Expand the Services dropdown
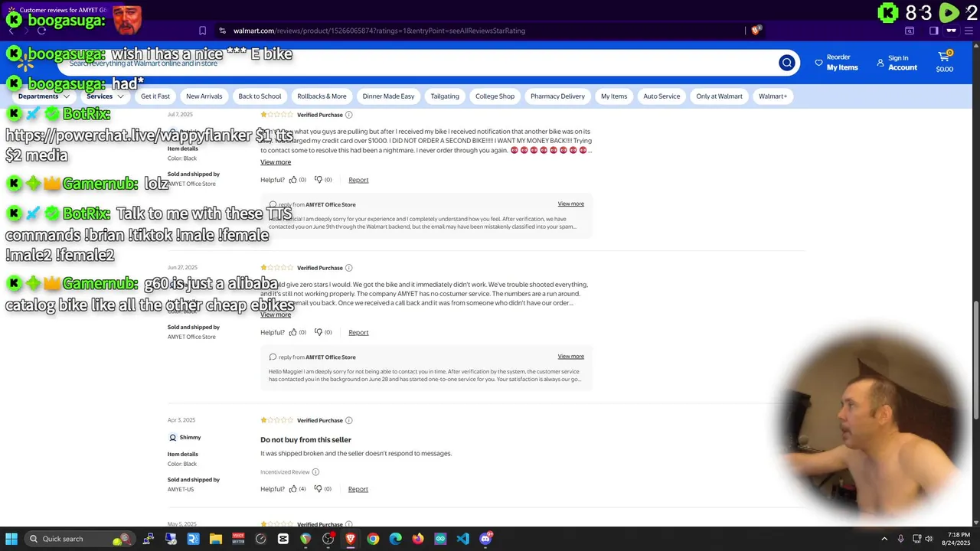The height and width of the screenshot is (551, 980). [105, 96]
